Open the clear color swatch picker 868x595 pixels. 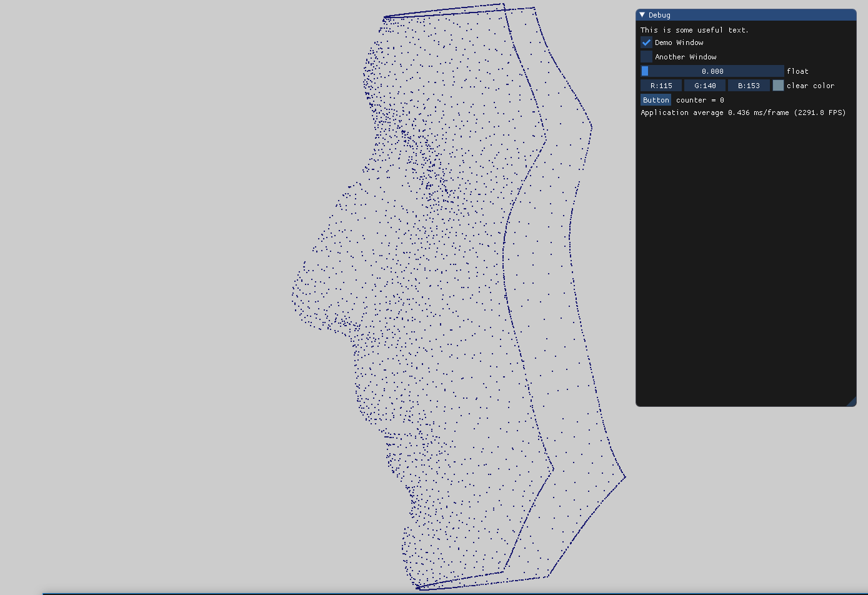tap(778, 86)
